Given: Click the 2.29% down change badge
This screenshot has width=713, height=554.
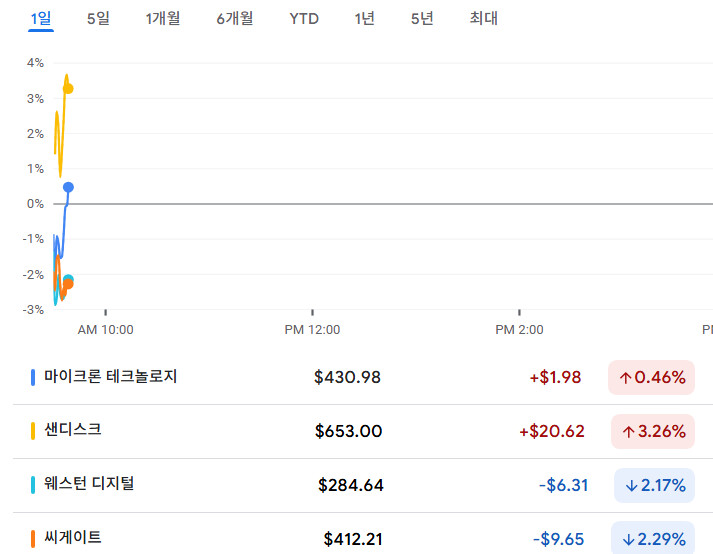Looking at the screenshot, I should (x=653, y=539).
